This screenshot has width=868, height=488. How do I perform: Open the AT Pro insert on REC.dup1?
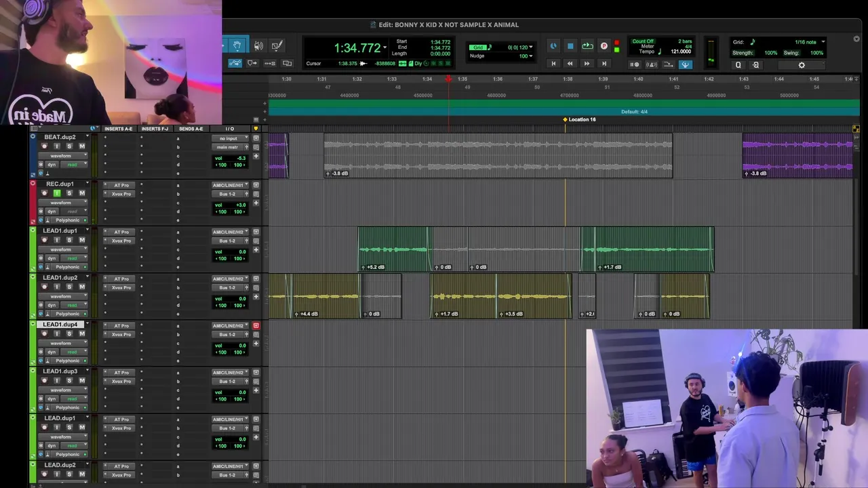(121, 185)
